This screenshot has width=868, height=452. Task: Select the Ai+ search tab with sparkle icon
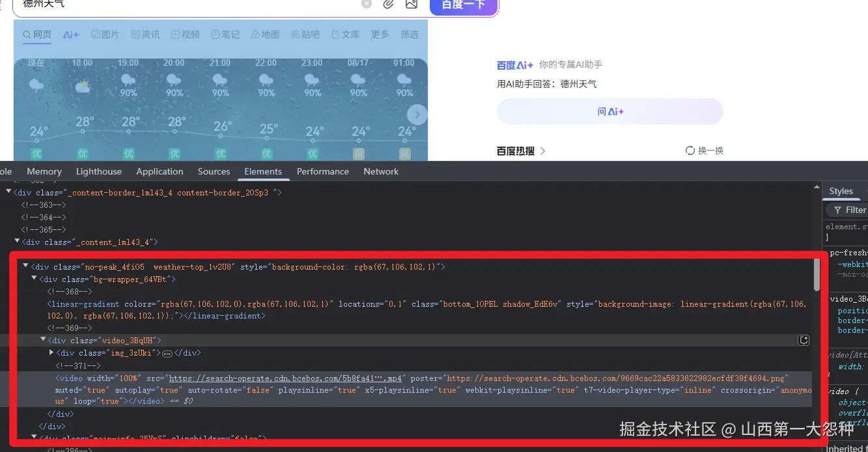tap(70, 34)
